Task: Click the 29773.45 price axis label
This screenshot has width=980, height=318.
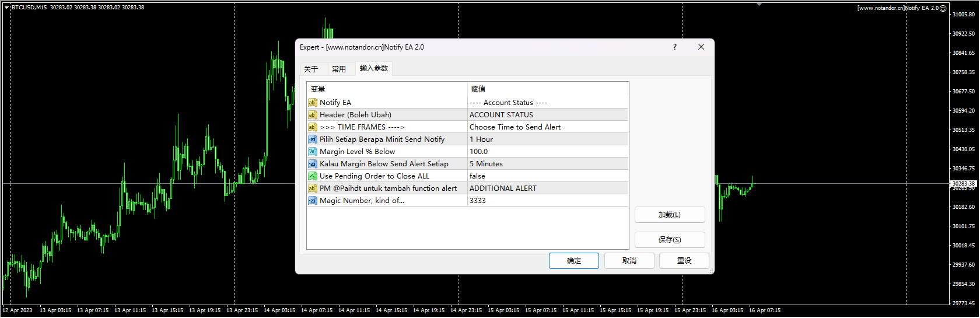Action: [x=964, y=303]
